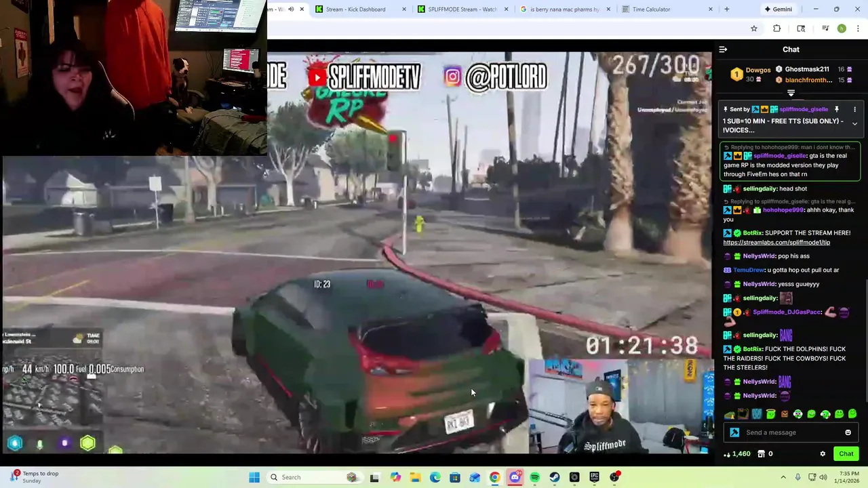Bookmark this page with star icon
Image resolution: width=868 pixels, height=488 pixels.
pos(753,28)
